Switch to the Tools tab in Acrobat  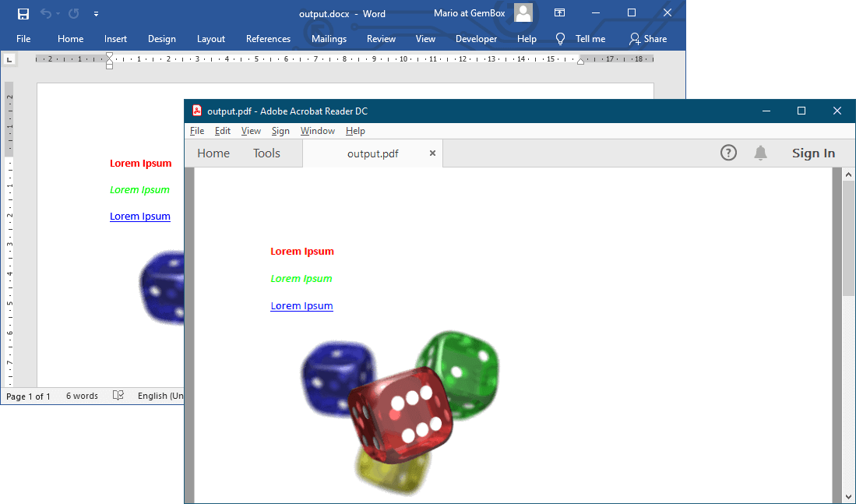coord(266,153)
